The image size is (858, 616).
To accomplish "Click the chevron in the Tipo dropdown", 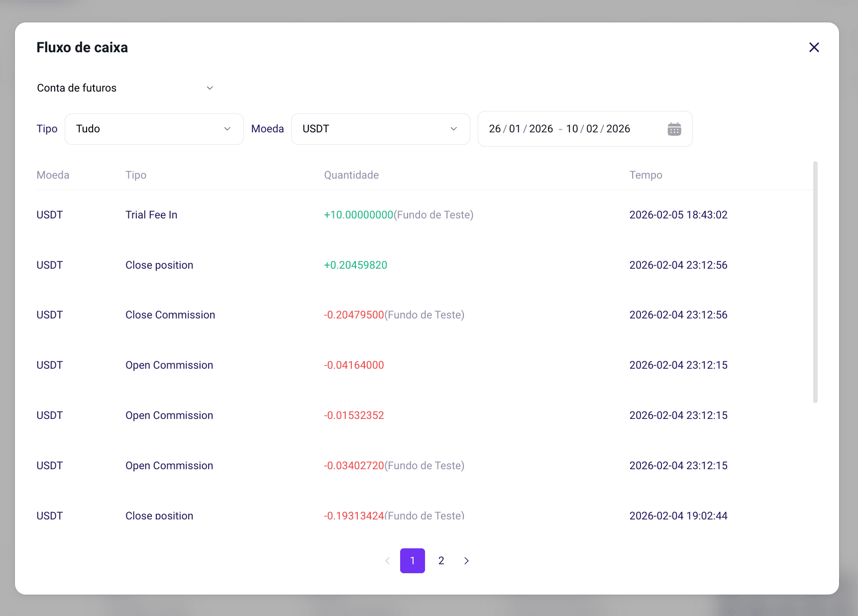I will [x=227, y=129].
